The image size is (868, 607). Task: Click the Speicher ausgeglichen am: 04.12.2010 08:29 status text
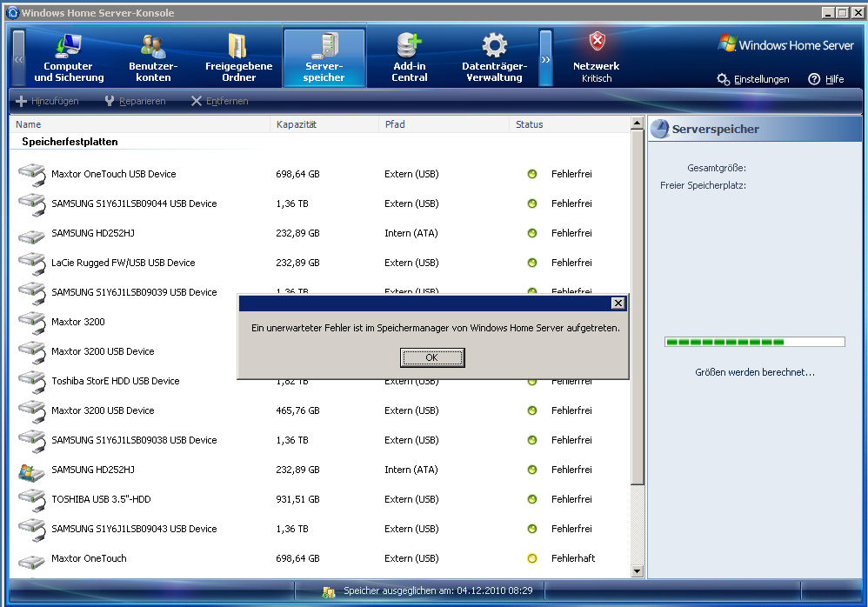coord(437,591)
